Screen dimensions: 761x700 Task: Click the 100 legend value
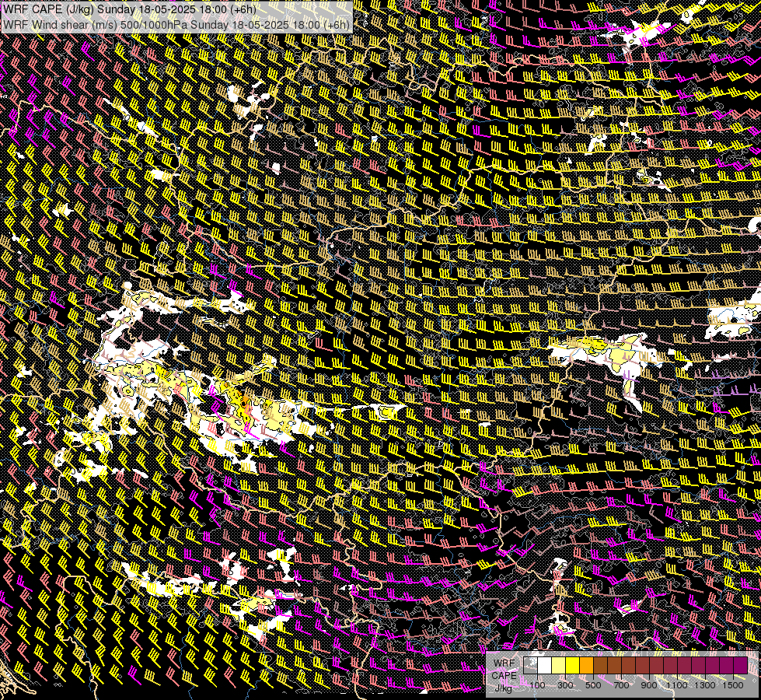pyautogui.click(x=537, y=685)
